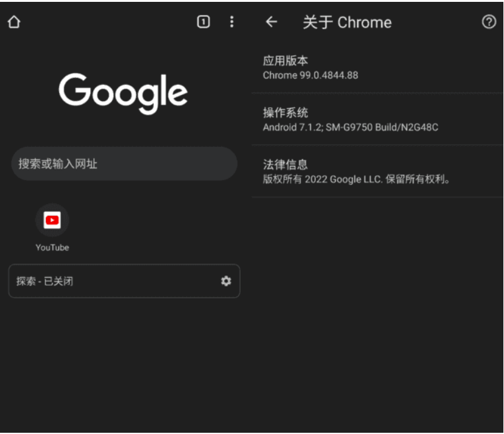Image resolution: width=504 pixels, height=434 pixels.
Task: Select the 应用版本 Chrome 99.0.4844.88 row
Action: 377,68
